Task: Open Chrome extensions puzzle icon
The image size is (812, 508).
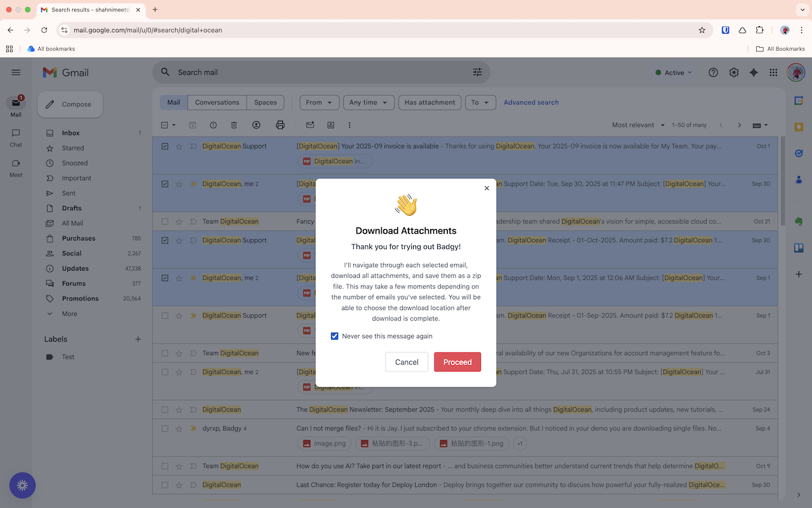Action: [x=759, y=30]
